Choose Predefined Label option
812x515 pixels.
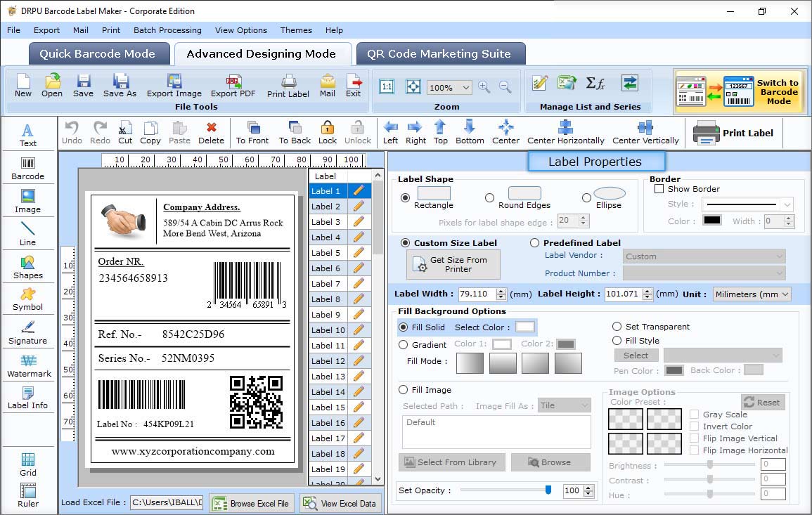534,243
